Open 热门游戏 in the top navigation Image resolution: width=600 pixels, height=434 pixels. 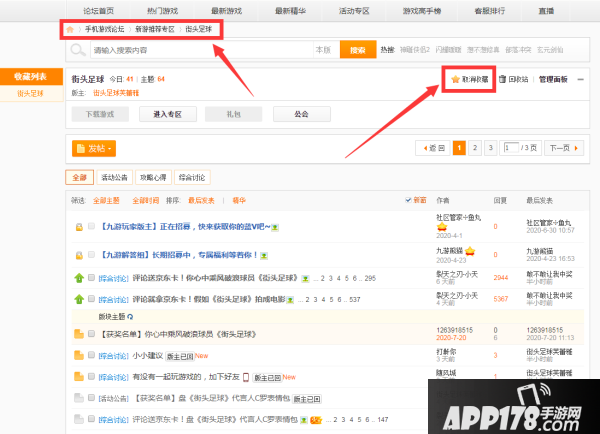[149, 9]
